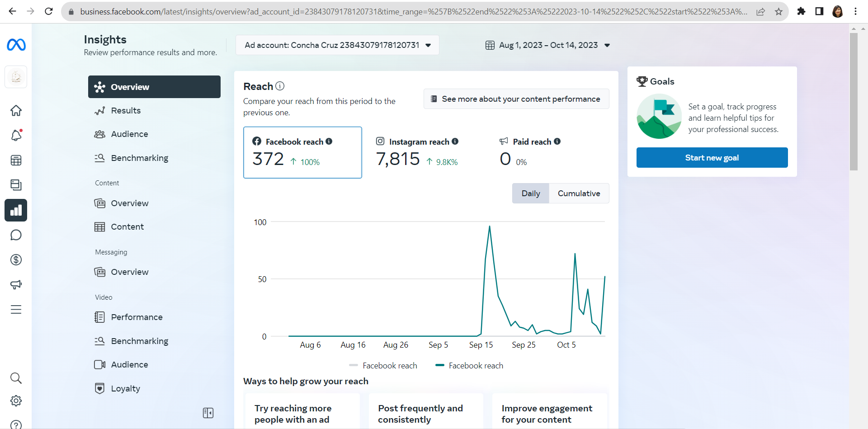This screenshot has height=429, width=868.
Task: Open the Home icon in left rail
Action: point(16,110)
